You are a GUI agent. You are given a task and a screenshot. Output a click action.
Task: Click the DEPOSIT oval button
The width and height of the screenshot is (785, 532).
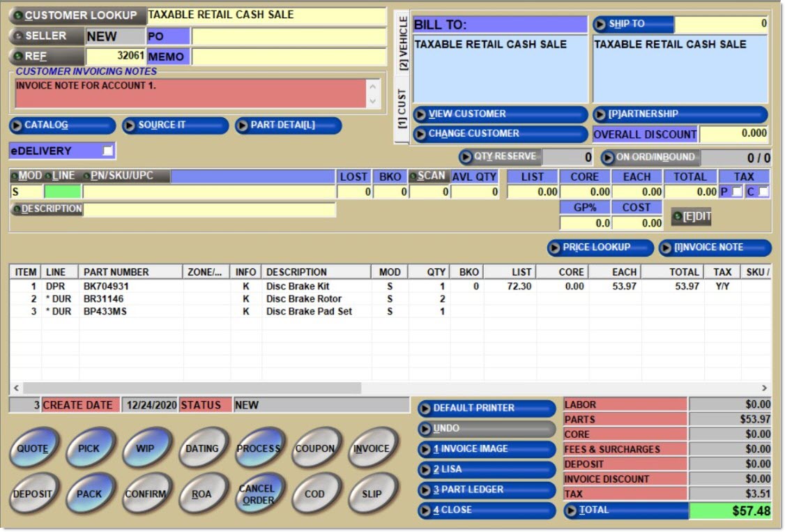[34, 494]
